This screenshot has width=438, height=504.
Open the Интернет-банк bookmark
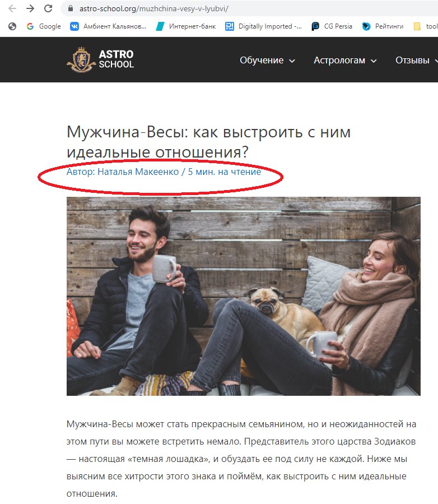[x=186, y=26]
